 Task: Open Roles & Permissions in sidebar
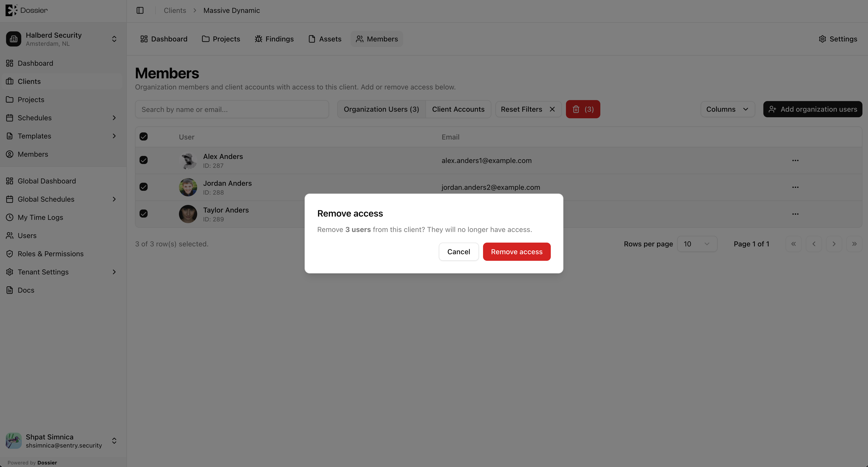(51, 254)
